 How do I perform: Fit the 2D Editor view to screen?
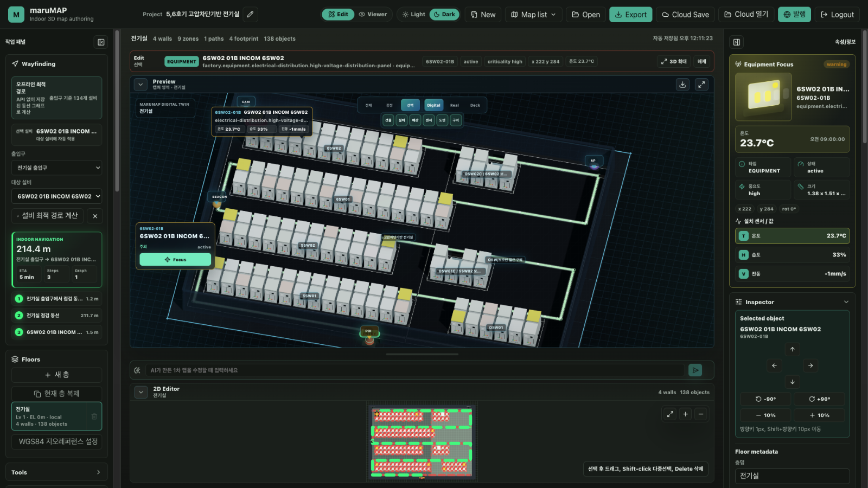click(x=671, y=414)
